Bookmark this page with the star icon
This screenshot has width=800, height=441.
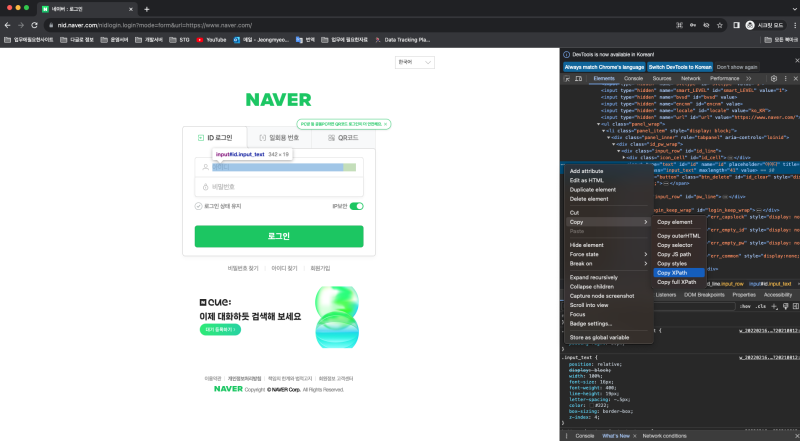(x=719, y=25)
